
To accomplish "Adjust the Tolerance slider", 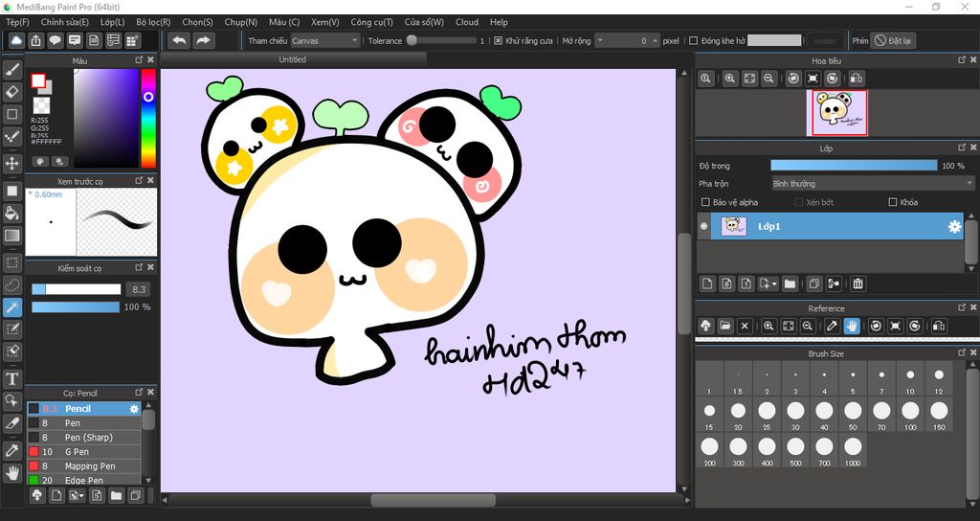I will click(440, 40).
